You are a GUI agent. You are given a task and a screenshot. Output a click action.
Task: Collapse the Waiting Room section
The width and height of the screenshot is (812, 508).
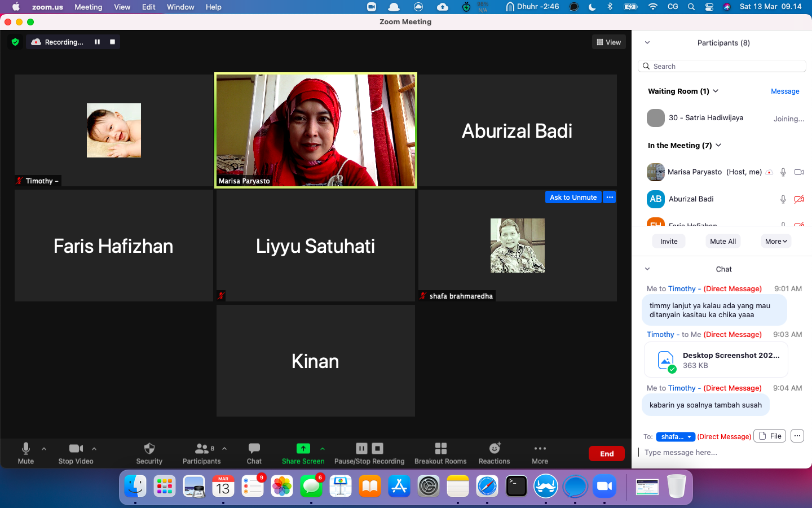[716, 91]
